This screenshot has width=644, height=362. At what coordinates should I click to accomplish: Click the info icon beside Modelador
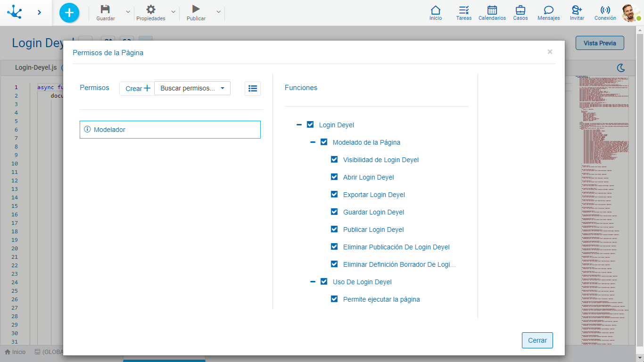tap(87, 129)
